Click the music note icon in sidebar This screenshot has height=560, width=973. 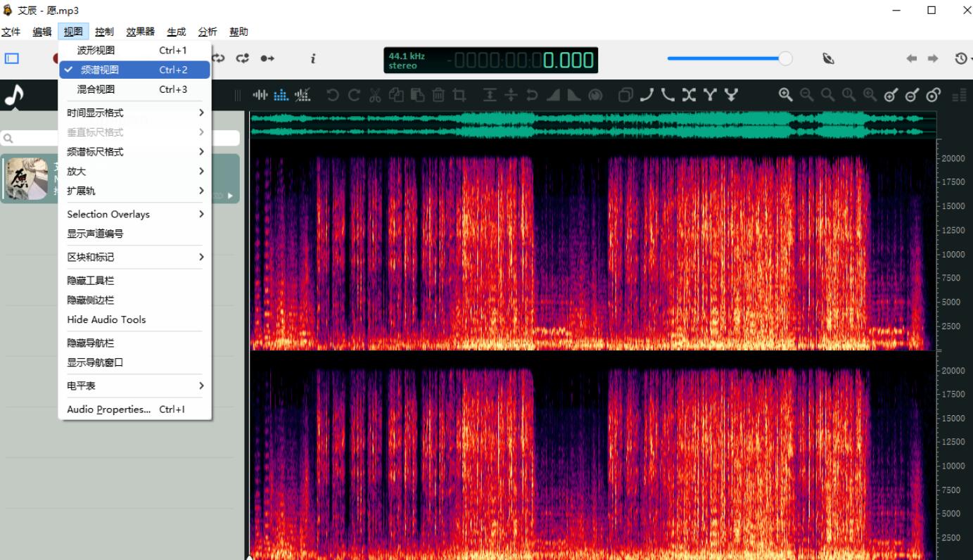tap(14, 95)
